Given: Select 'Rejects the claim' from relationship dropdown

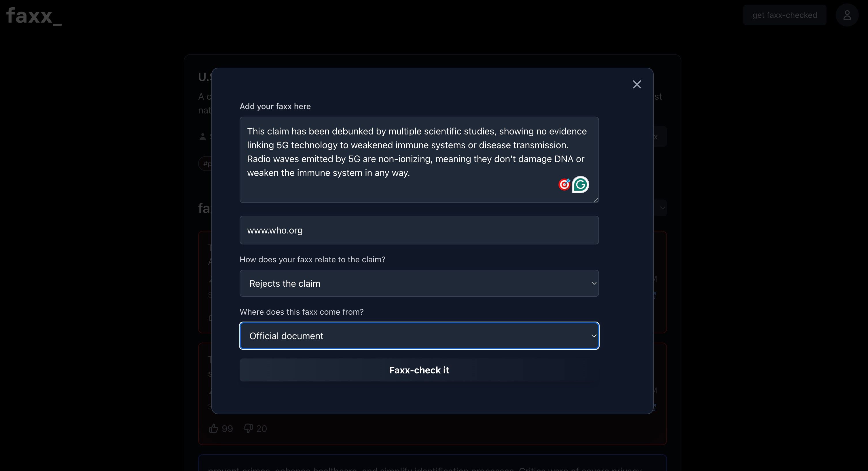Looking at the screenshot, I should tap(419, 283).
